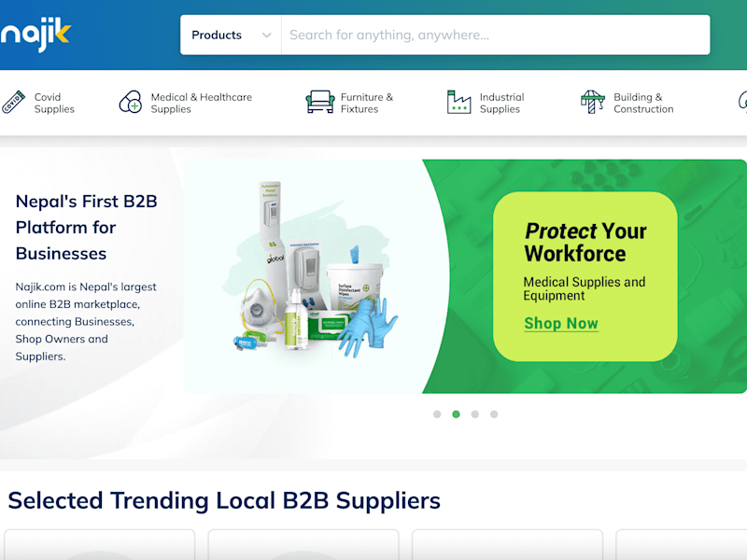747x560 pixels.
Task: Click the 'Najik.com is Nepal's largest' paragraph
Action: point(86,321)
